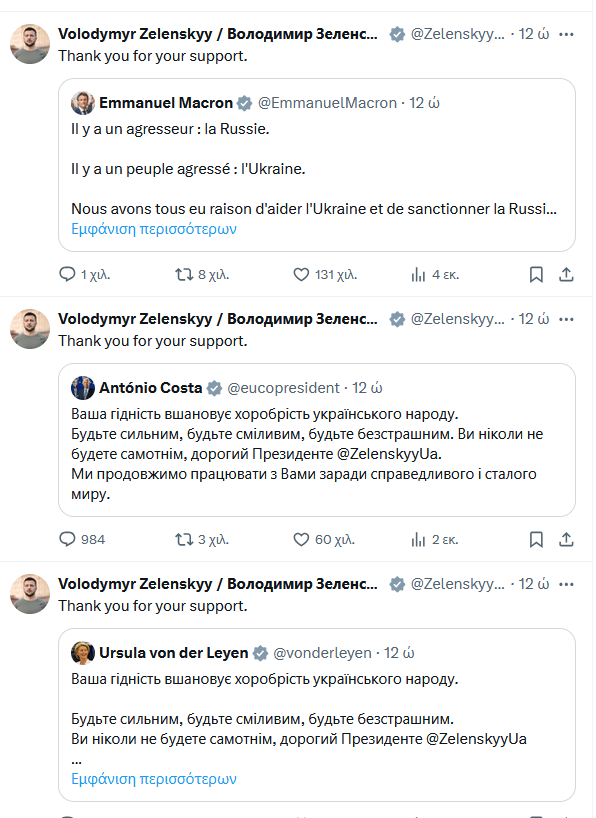596x818 pixels.
Task: Bookmark the post quoting António Costa
Action: pos(536,539)
